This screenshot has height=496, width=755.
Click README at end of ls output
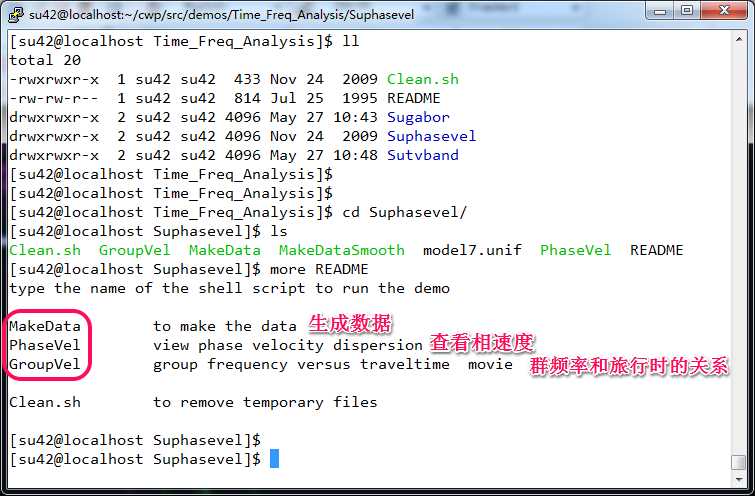[x=657, y=250]
